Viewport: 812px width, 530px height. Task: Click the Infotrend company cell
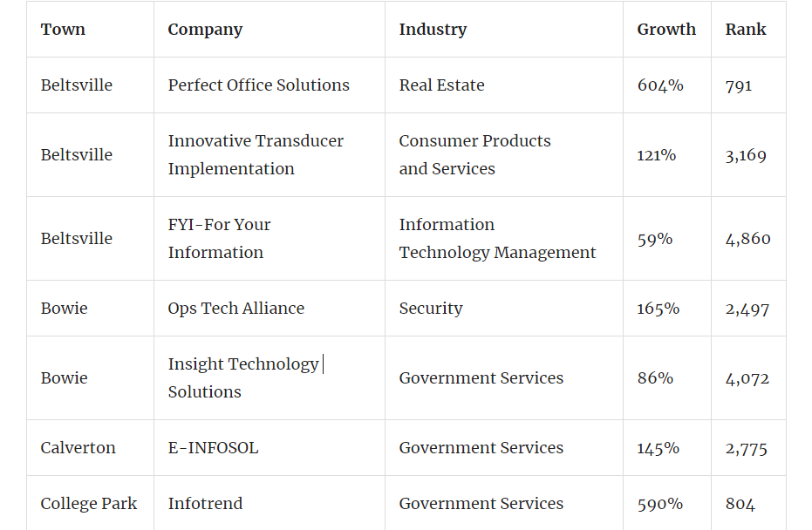(x=205, y=504)
